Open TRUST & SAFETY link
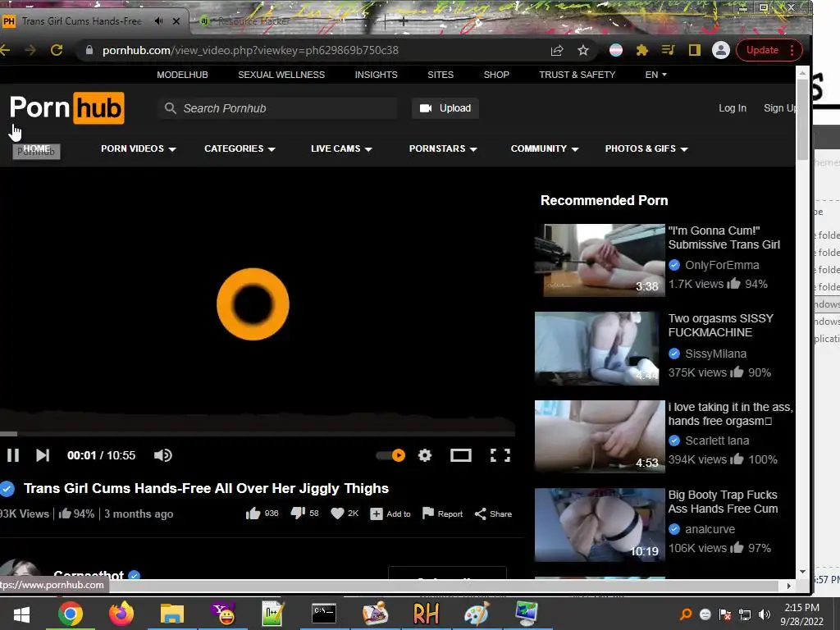Viewport: 840px width, 630px height. 577,75
